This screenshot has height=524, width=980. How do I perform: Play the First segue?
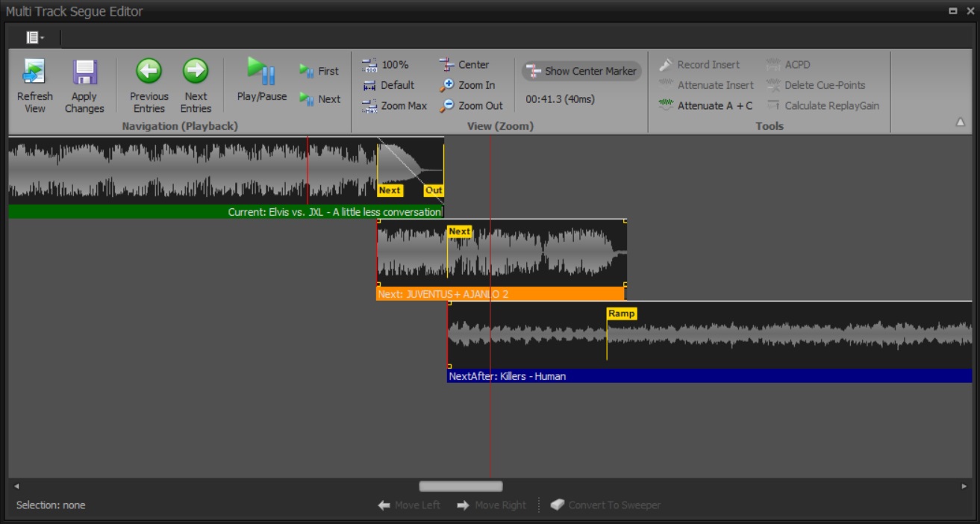coord(319,72)
